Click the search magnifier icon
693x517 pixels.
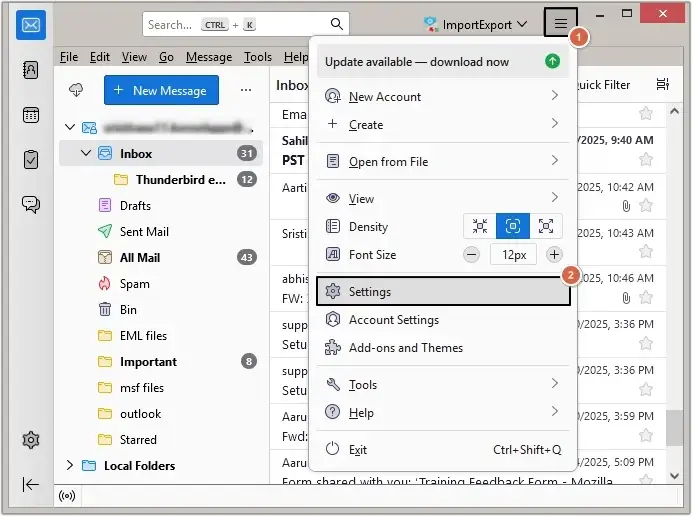pos(337,24)
